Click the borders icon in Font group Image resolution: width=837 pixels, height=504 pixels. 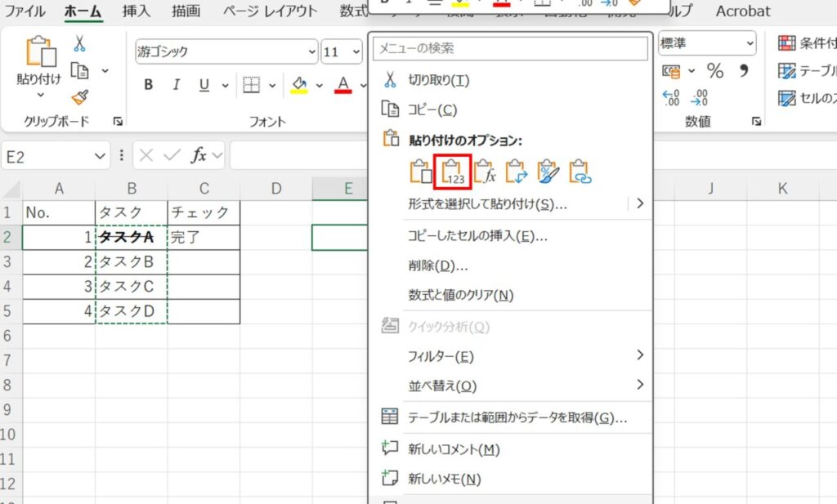point(252,85)
